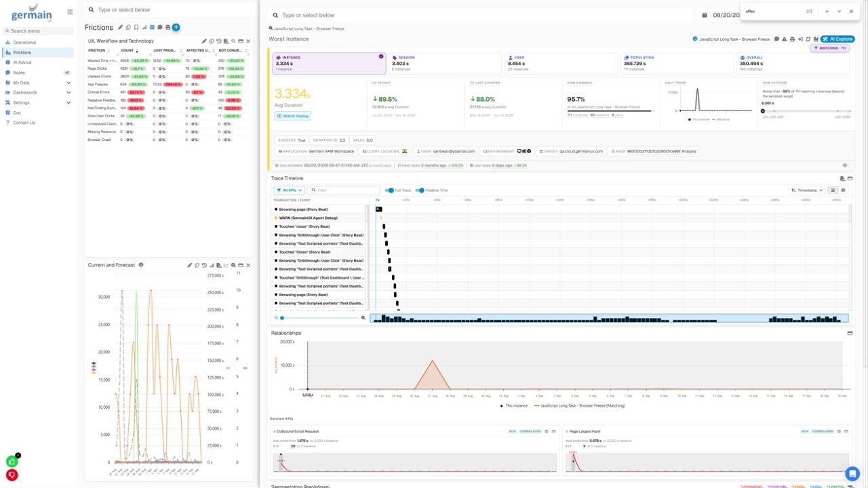Zoom in on trace timeline magnifier

(x=363, y=318)
